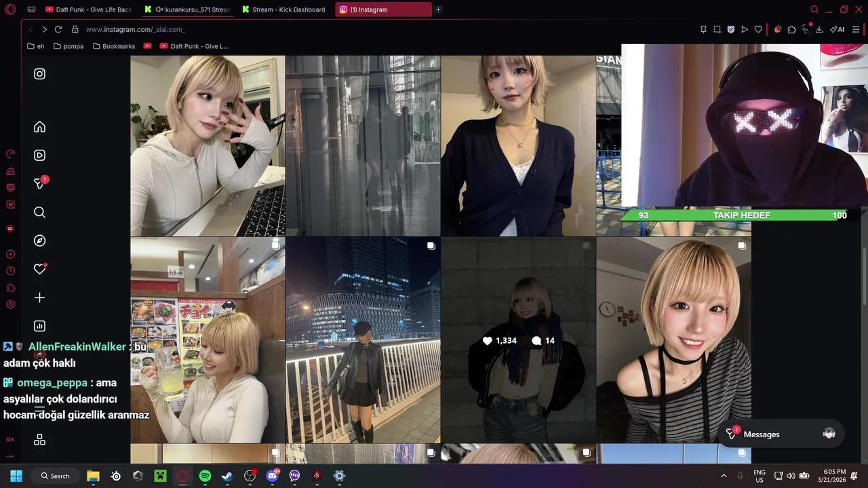Create a new Instagram post
The image size is (868, 488).
click(39, 297)
